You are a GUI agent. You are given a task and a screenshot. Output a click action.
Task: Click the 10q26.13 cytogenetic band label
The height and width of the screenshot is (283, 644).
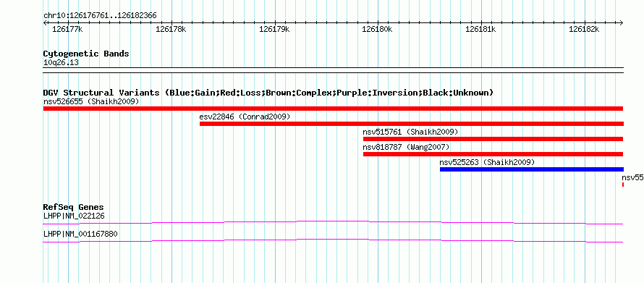61,63
